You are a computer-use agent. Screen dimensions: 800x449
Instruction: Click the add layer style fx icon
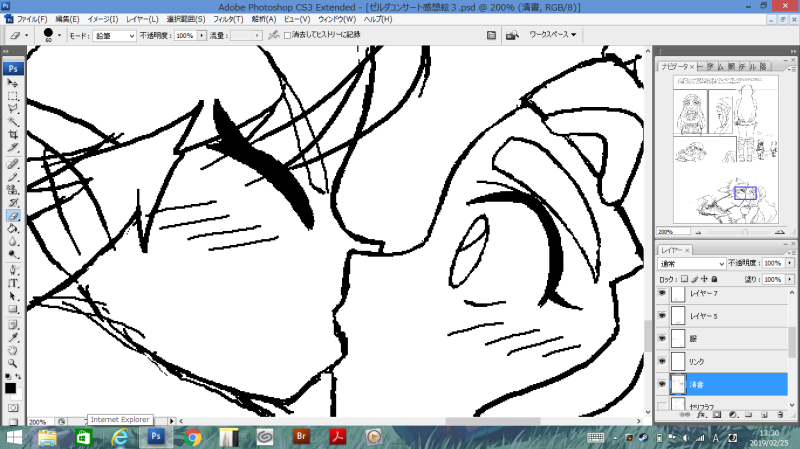[701, 415]
